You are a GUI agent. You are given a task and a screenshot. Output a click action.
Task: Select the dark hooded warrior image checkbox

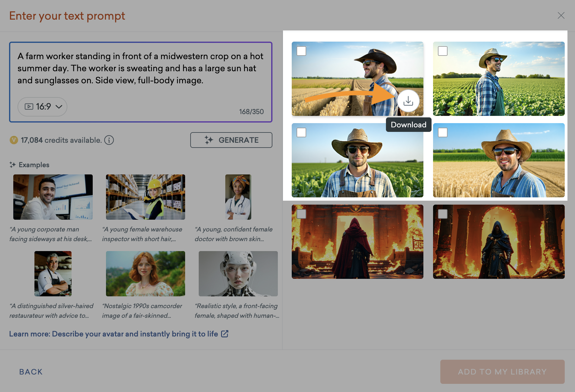coord(442,214)
